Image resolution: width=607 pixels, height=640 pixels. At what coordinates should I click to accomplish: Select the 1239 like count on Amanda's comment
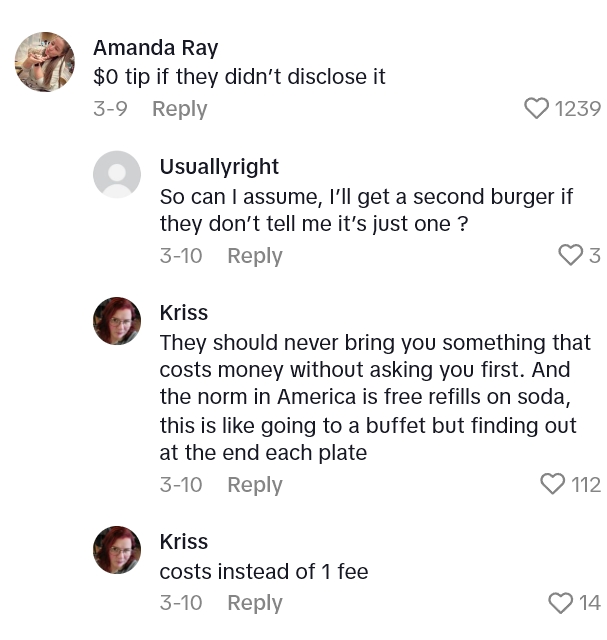point(578,109)
